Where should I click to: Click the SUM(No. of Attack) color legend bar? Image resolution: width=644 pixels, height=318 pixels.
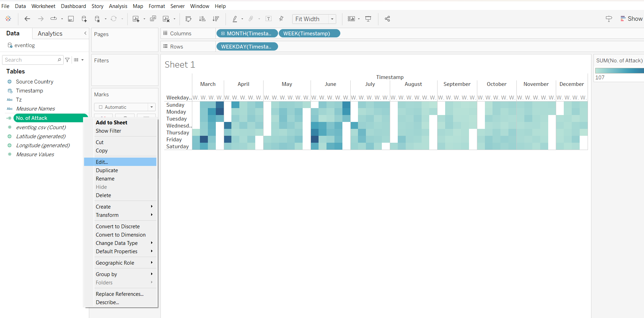(619, 71)
